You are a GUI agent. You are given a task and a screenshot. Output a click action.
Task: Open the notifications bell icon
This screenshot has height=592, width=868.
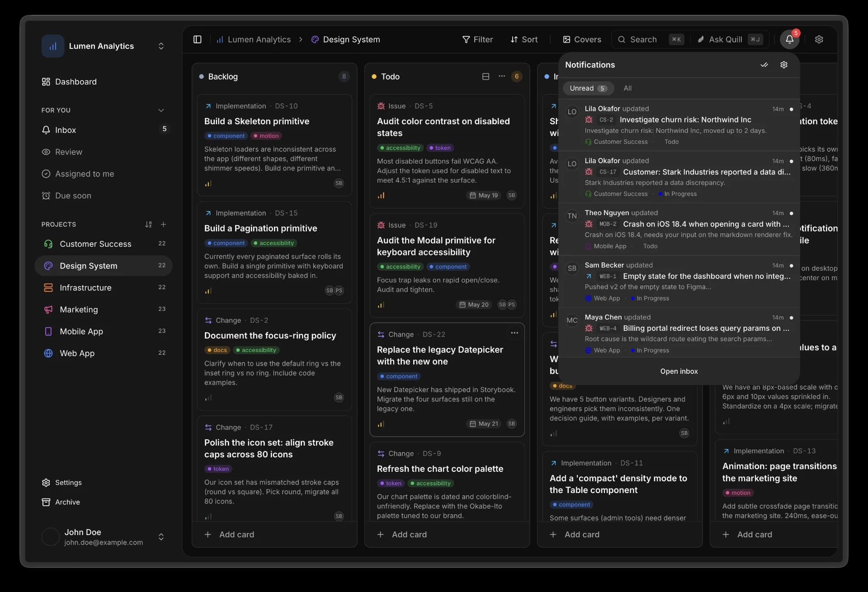click(789, 39)
